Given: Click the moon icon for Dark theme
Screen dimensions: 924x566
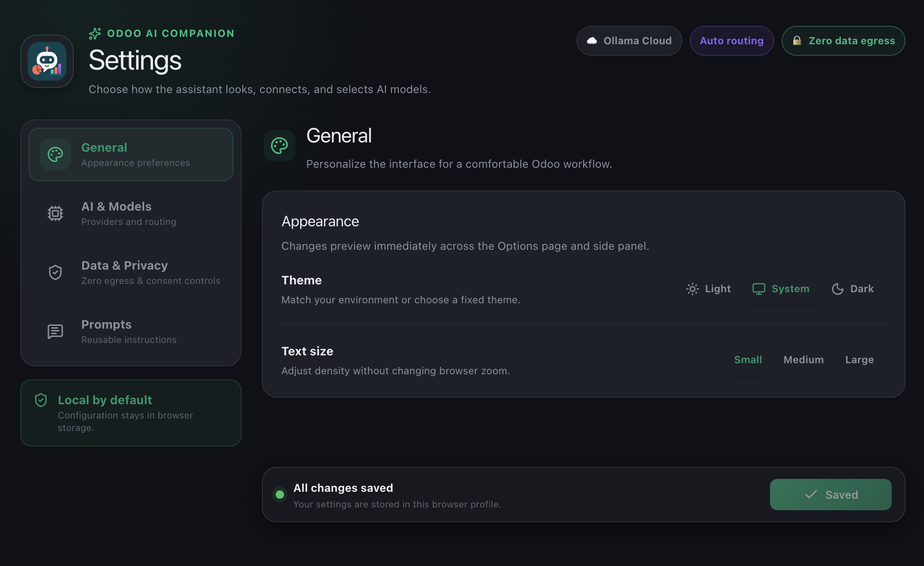Looking at the screenshot, I should [x=838, y=289].
